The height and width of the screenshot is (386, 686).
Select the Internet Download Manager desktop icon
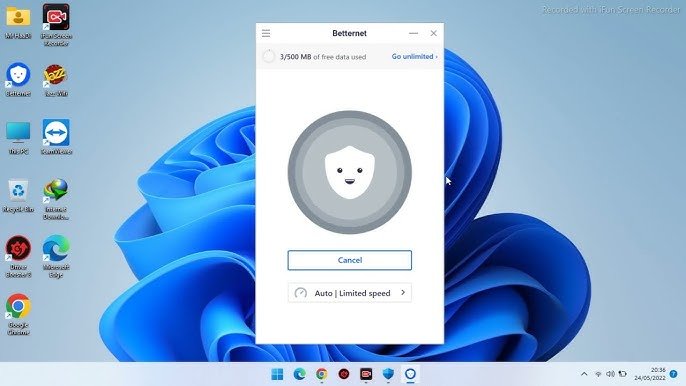pos(56,199)
